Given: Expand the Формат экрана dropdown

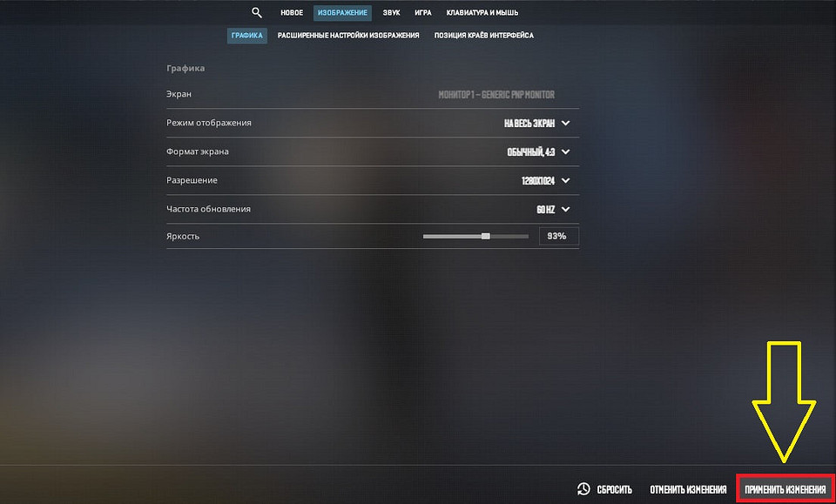Looking at the screenshot, I should pos(565,151).
